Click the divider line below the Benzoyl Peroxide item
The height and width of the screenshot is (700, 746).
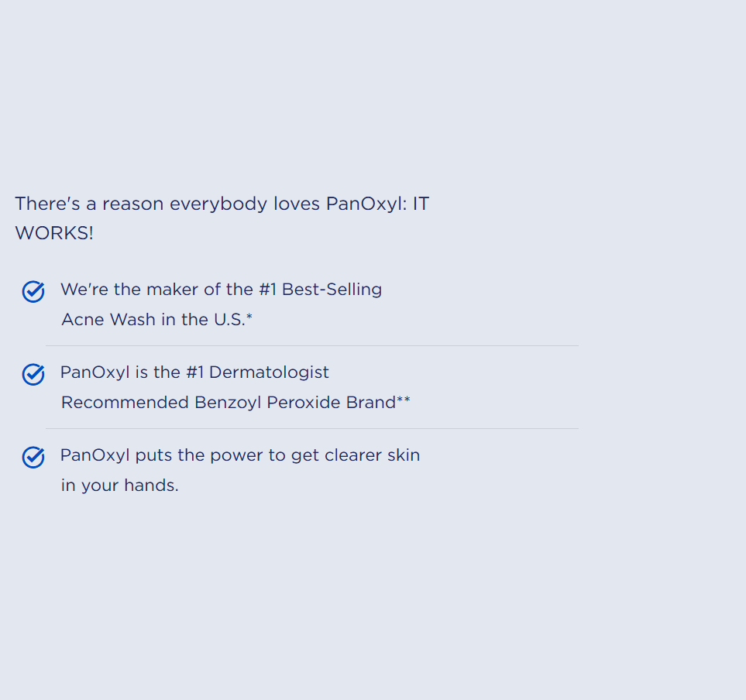click(x=311, y=428)
